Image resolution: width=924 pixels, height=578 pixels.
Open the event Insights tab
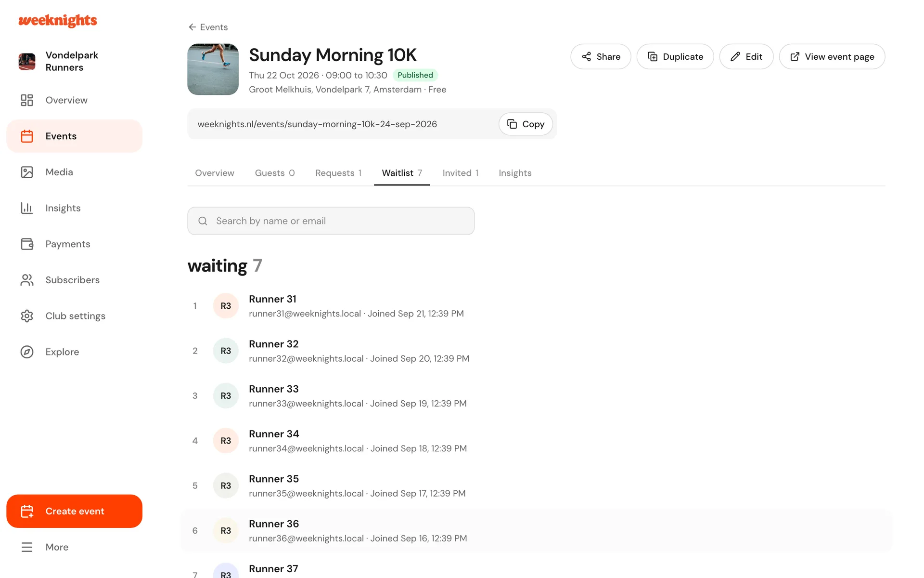pos(515,173)
